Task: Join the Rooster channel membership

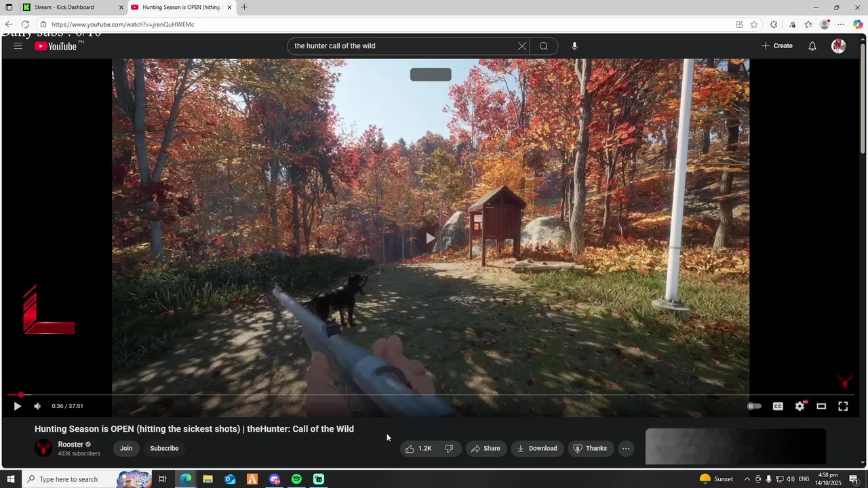Action: coord(126,448)
